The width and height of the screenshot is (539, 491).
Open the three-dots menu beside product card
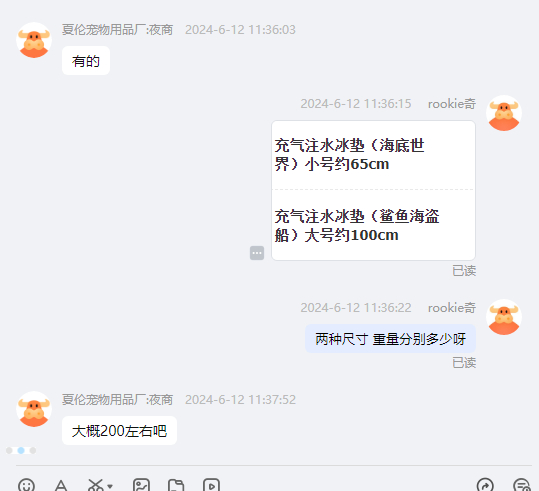click(257, 253)
